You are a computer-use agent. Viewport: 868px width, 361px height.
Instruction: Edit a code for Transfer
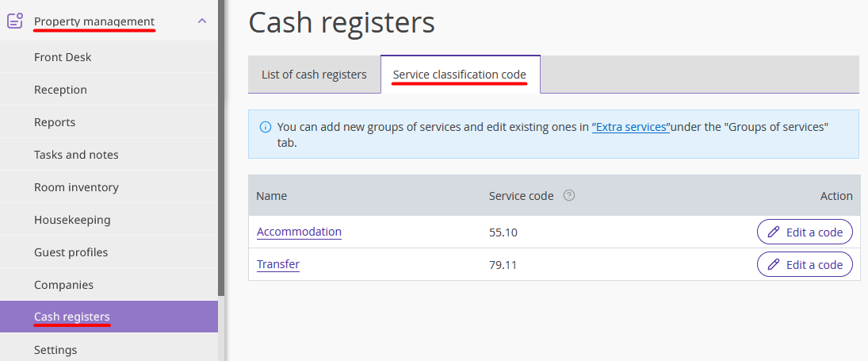[x=805, y=265]
